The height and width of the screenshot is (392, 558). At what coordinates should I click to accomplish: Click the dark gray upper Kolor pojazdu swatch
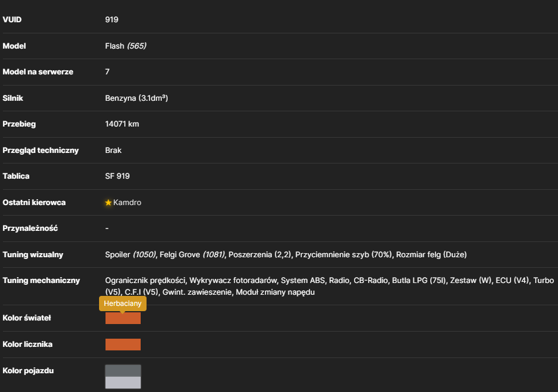tap(123, 371)
